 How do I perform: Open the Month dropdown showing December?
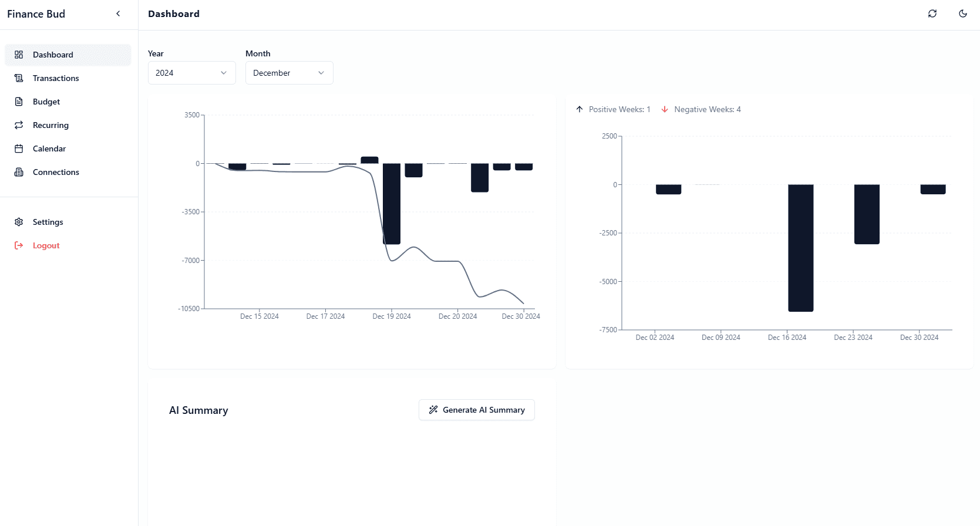click(x=289, y=73)
